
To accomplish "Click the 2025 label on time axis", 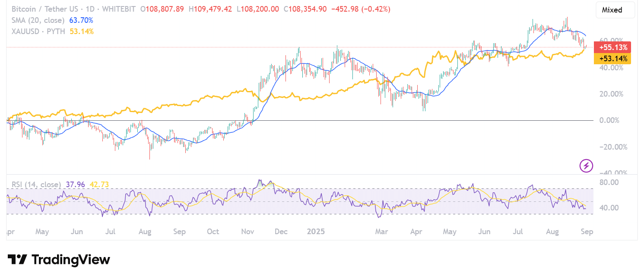I will pos(316,232).
